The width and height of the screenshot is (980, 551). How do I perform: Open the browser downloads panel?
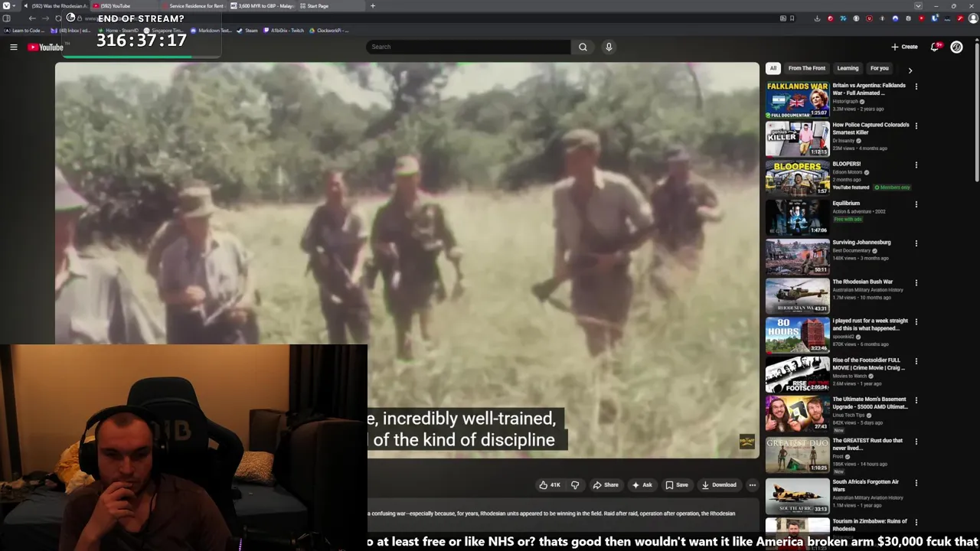[x=818, y=18]
